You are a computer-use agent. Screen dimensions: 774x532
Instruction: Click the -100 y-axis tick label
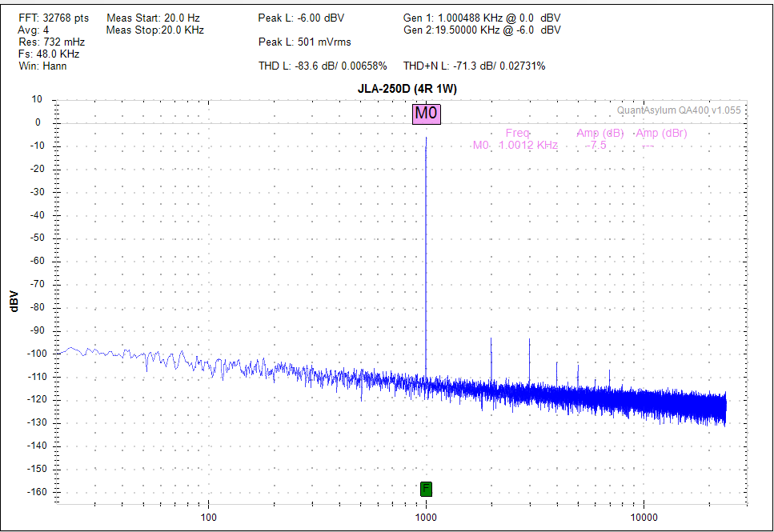(x=37, y=354)
